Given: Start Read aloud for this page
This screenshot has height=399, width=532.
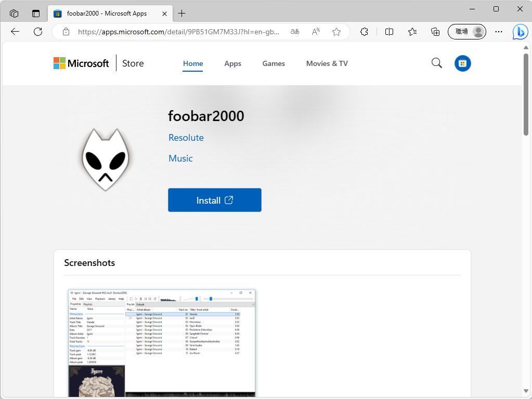Looking at the screenshot, I should (315, 32).
